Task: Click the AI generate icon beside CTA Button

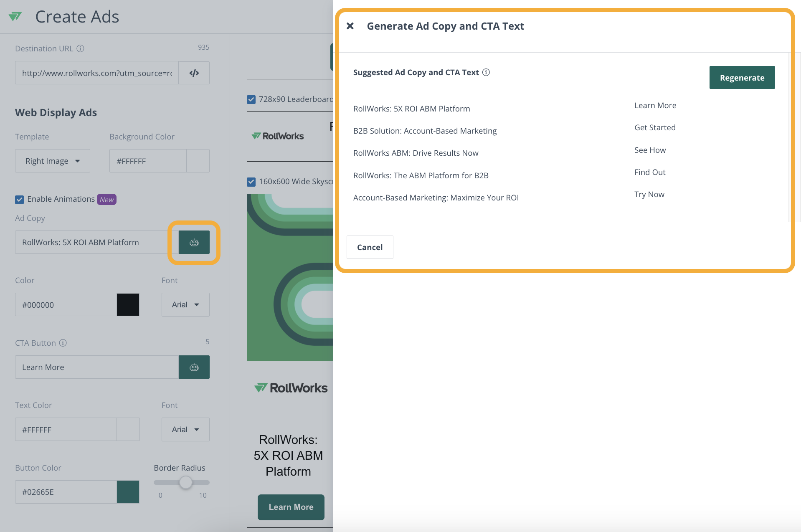Action: point(194,367)
